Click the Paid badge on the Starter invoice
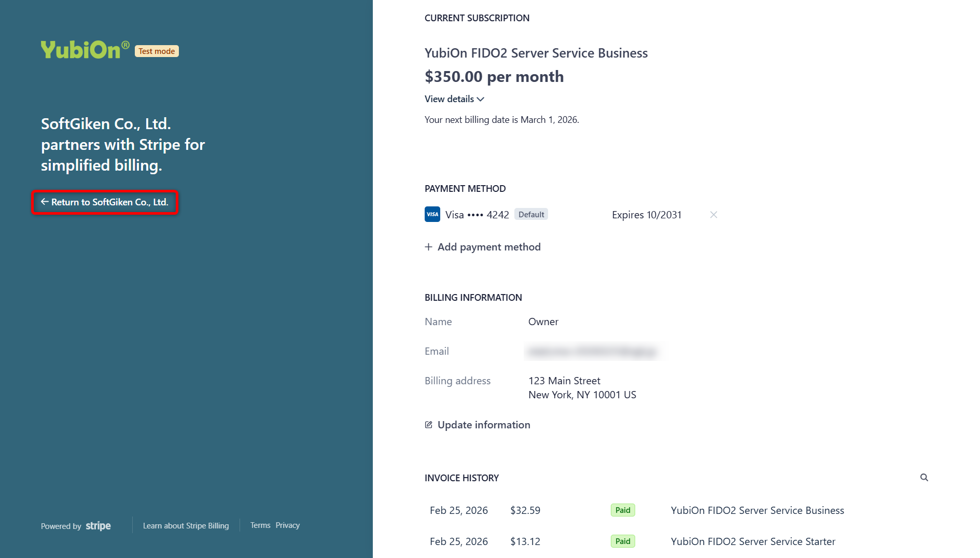The image size is (980, 558). pyautogui.click(x=622, y=541)
